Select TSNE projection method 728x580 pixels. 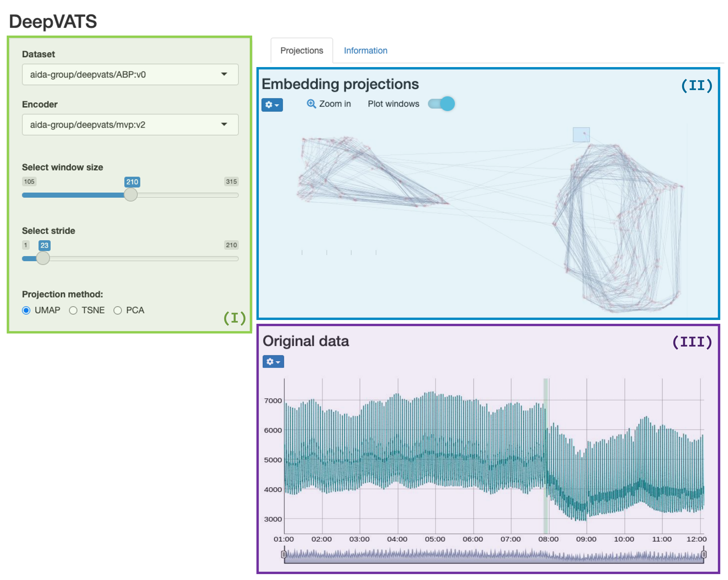click(x=73, y=310)
